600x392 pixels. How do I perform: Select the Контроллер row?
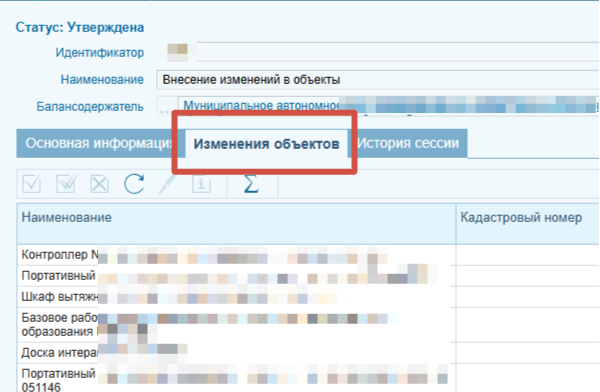click(308, 255)
